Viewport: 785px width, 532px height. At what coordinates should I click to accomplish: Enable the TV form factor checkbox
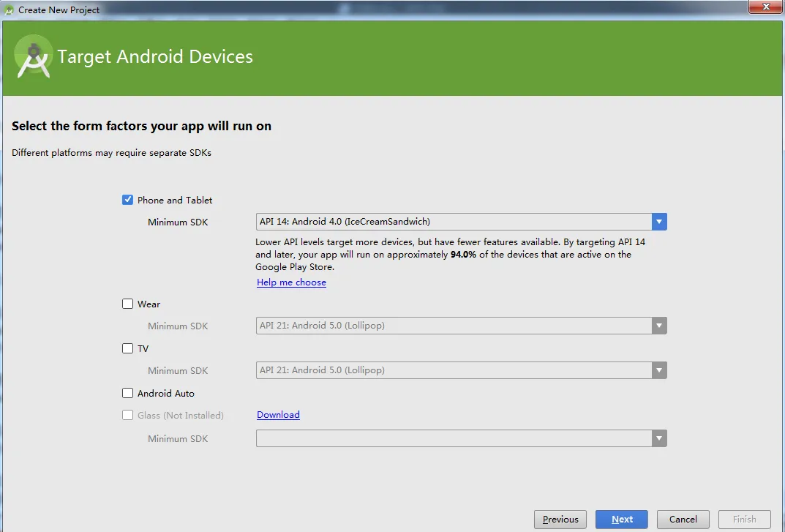(127, 348)
